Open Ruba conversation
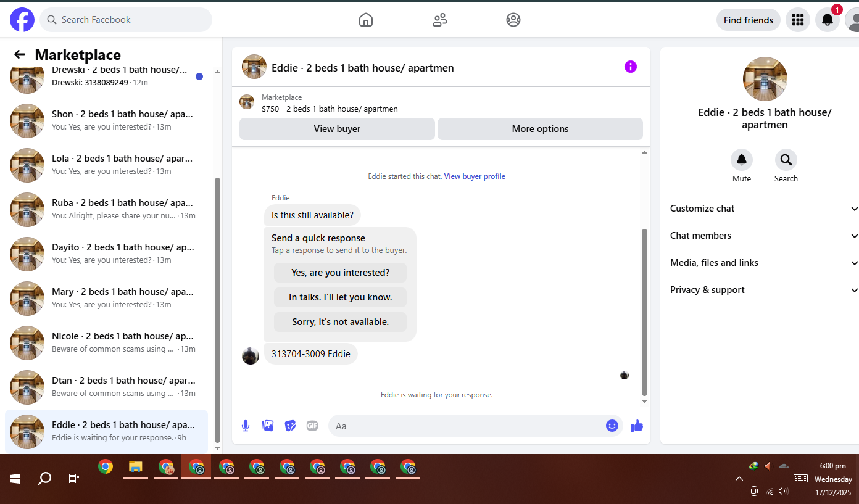The width and height of the screenshot is (859, 504). [x=106, y=209]
